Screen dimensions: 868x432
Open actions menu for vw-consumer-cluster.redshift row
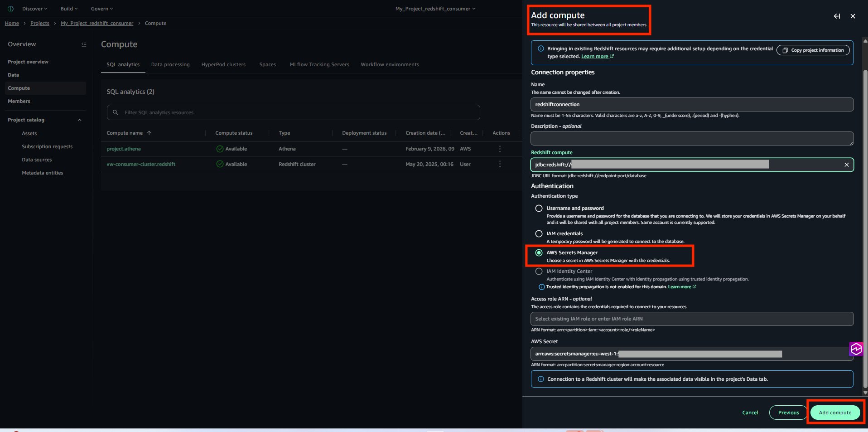(500, 164)
